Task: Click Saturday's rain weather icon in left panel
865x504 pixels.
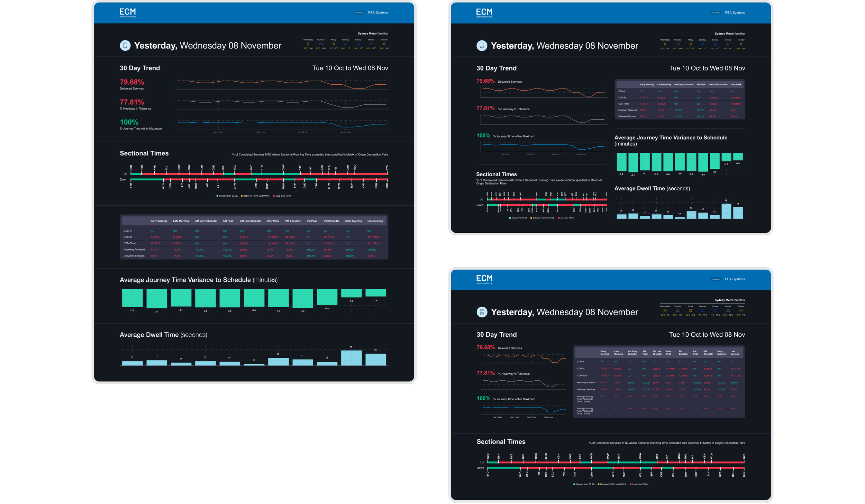Action: (x=345, y=44)
